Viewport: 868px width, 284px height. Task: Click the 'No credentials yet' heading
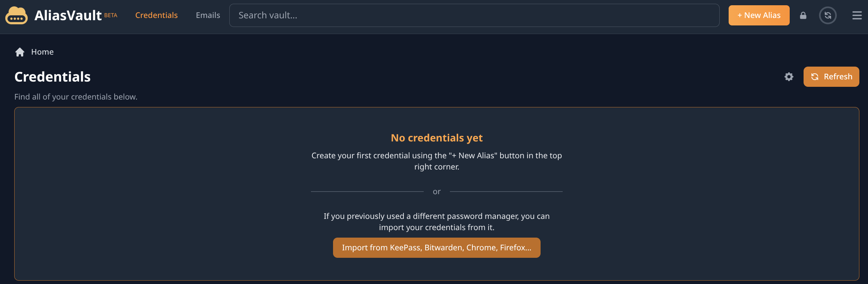point(436,138)
